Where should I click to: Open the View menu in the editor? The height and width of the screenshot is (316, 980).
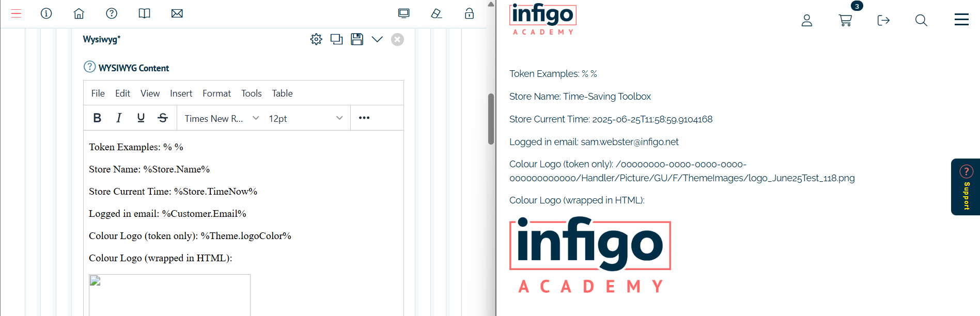pyautogui.click(x=150, y=93)
